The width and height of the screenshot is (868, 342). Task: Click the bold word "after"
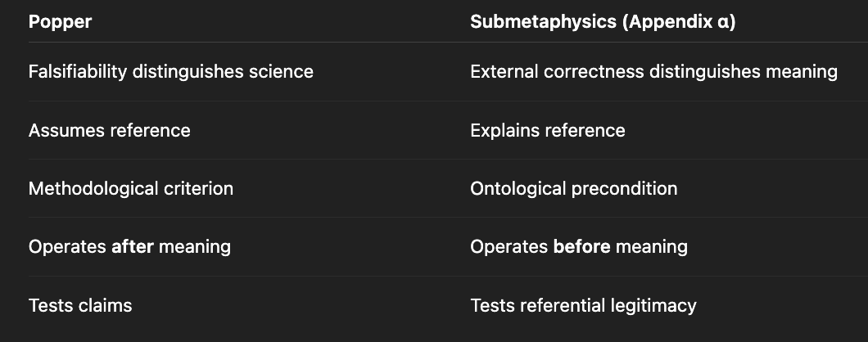click(x=133, y=246)
